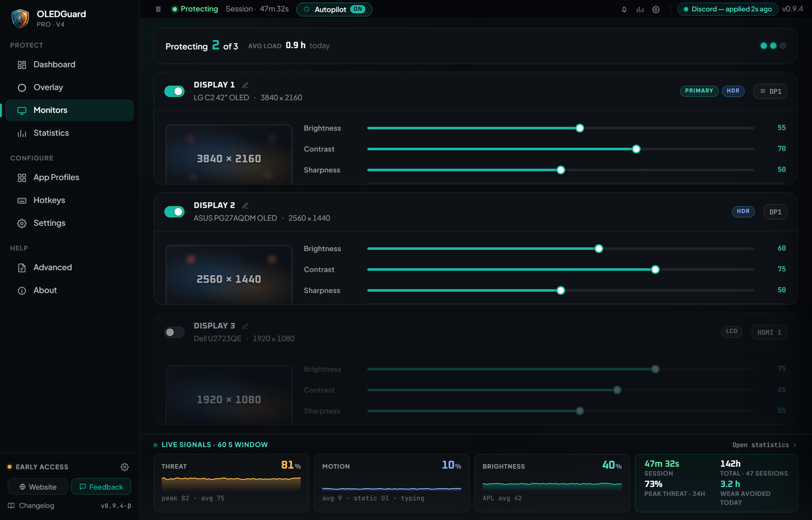Open the Changelog link
Viewport: 812px width, 520px height.
pos(31,506)
